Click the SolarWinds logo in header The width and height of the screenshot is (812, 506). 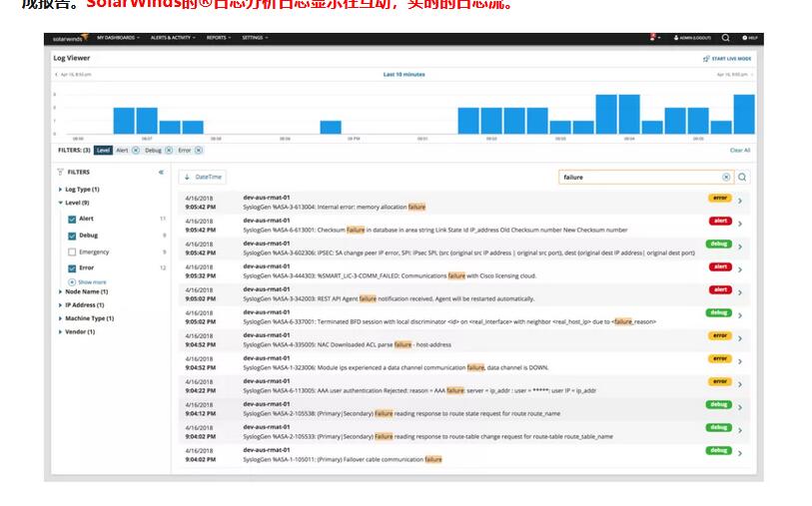click(x=70, y=38)
